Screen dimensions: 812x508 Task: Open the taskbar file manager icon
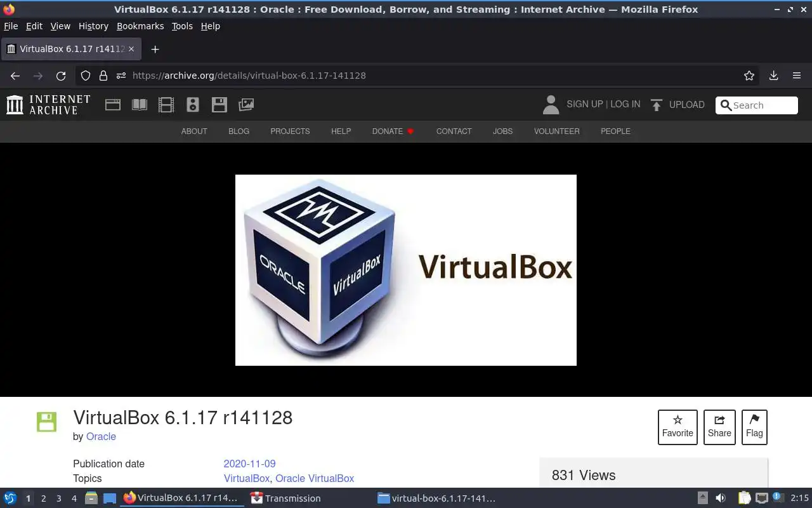[x=91, y=498]
